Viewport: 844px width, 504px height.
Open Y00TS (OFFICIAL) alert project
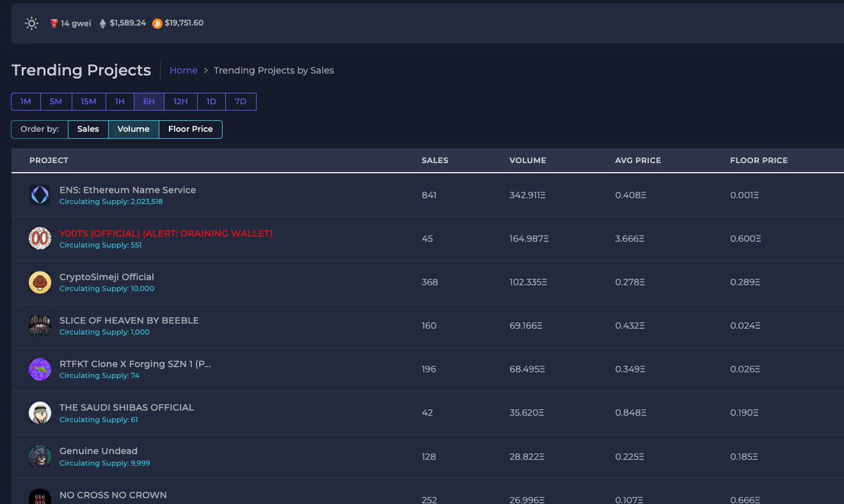(x=166, y=233)
